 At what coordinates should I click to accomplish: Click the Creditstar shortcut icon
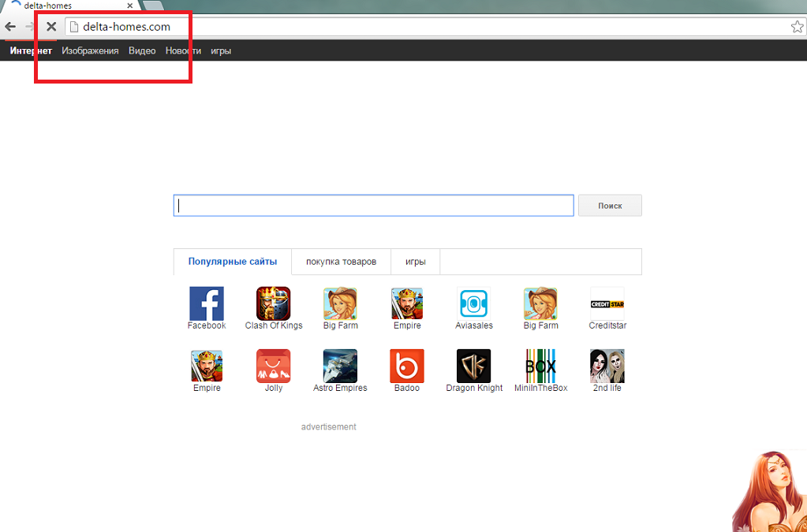coord(607,303)
